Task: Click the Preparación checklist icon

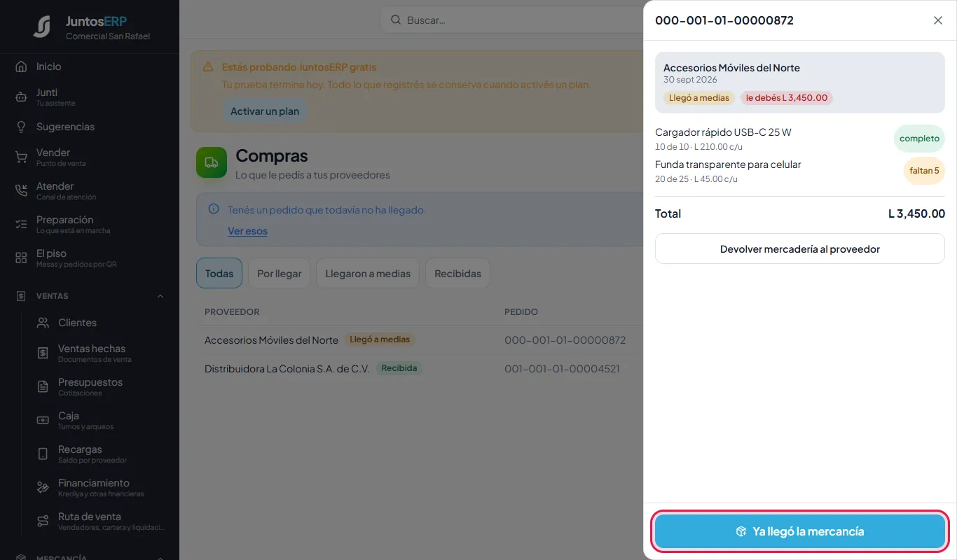Action: pyautogui.click(x=21, y=225)
